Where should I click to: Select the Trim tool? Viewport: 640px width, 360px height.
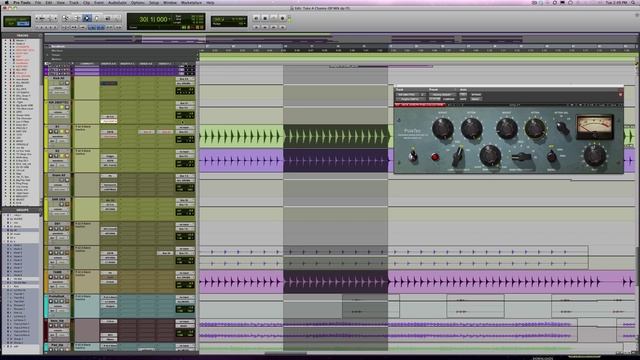[x=76, y=18]
